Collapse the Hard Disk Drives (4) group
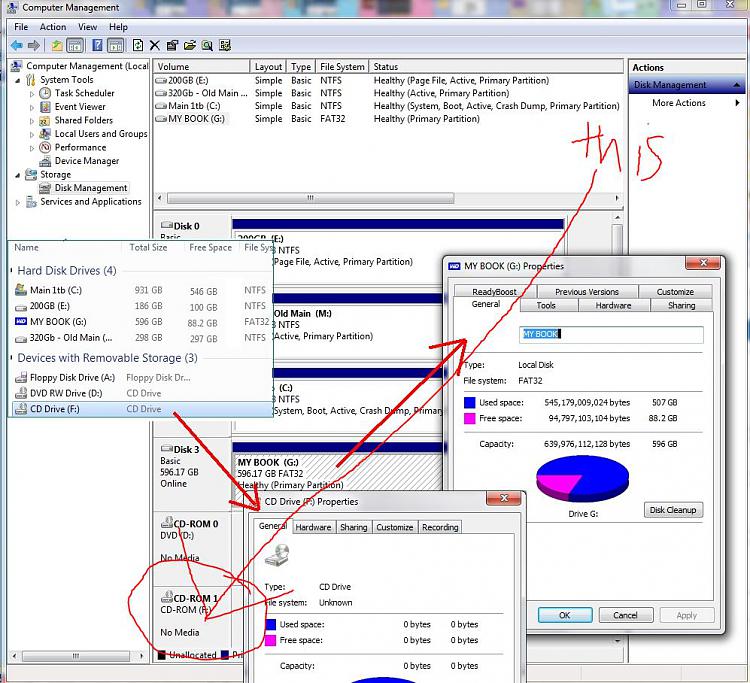The height and width of the screenshot is (683, 750). (11, 271)
